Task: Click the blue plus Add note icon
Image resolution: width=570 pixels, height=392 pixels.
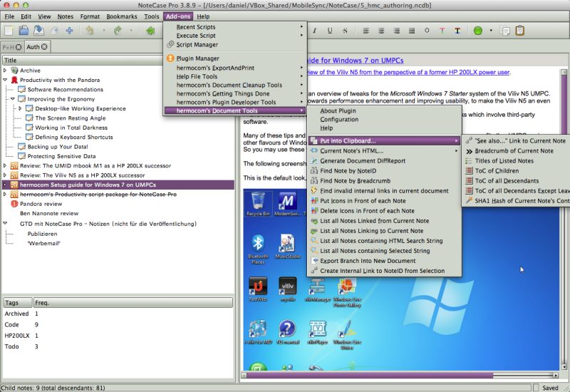Action: coord(69,31)
